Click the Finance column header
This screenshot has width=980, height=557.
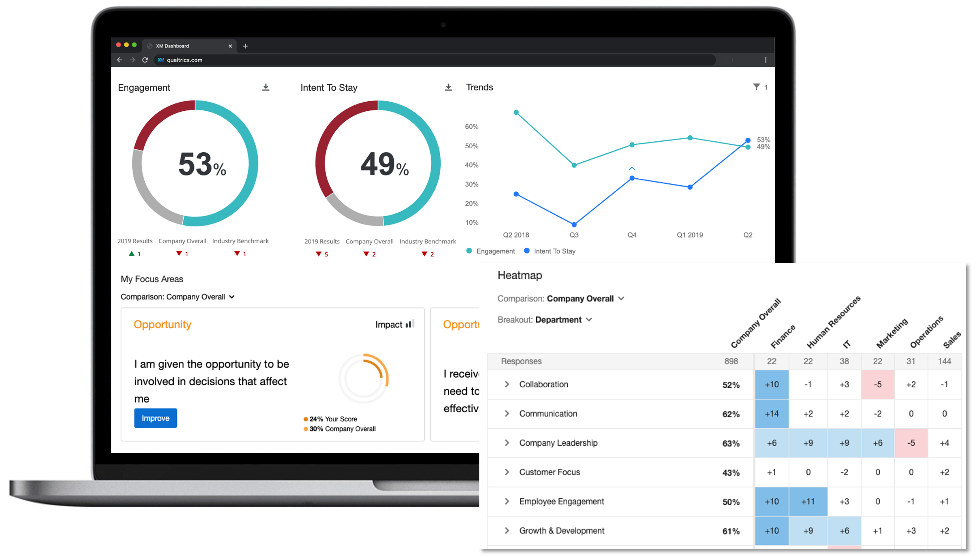tap(783, 336)
